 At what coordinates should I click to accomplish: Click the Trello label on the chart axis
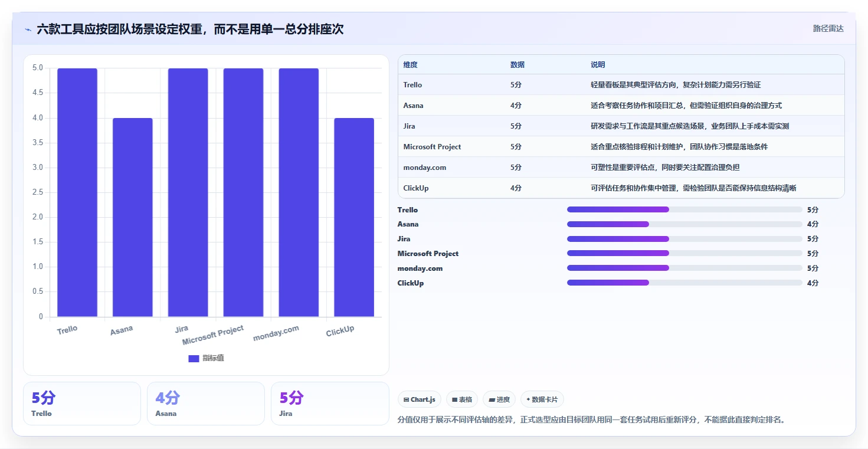(x=67, y=330)
